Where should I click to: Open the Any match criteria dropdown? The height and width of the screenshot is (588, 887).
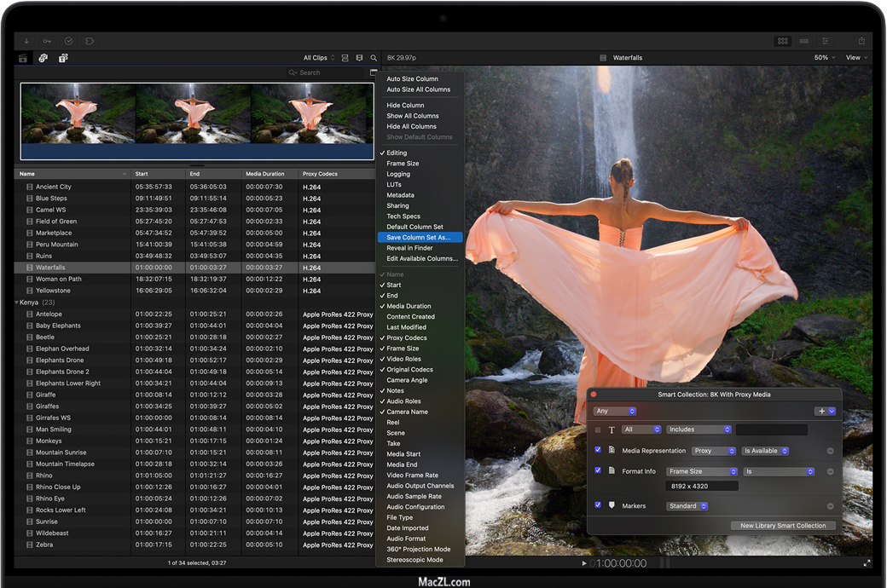[614, 411]
